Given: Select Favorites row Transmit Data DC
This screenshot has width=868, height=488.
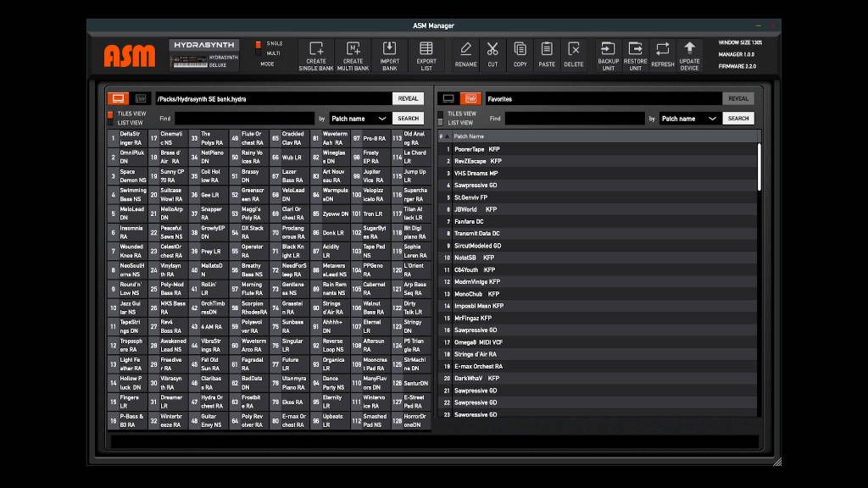Looking at the screenshot, I should tap(597, 234).
